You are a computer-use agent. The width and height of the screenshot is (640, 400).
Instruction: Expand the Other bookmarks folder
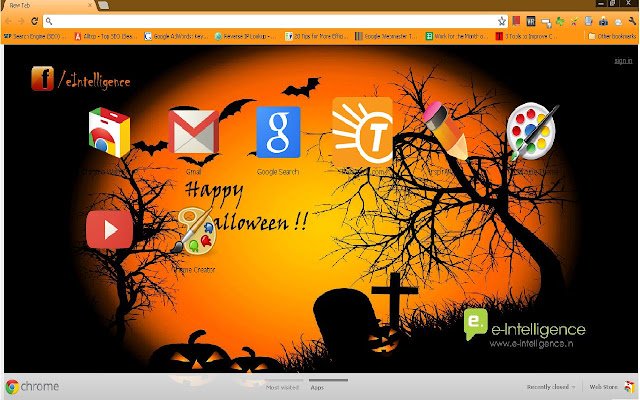pyautogui.click(x=612, y=36)
